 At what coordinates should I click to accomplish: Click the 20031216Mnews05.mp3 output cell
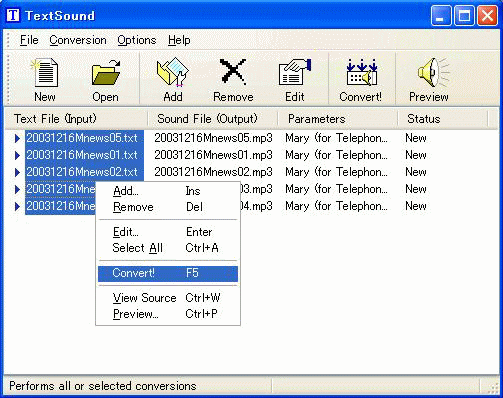213,138
